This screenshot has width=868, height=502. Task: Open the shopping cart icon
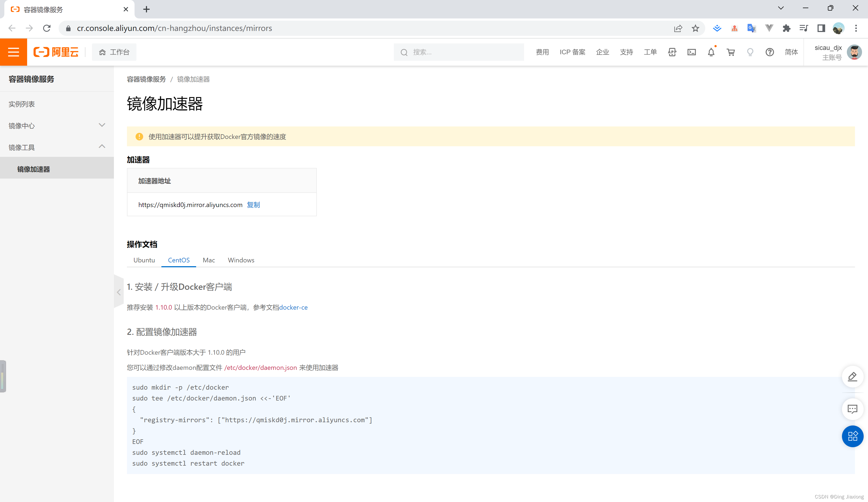tap(730, 52)
